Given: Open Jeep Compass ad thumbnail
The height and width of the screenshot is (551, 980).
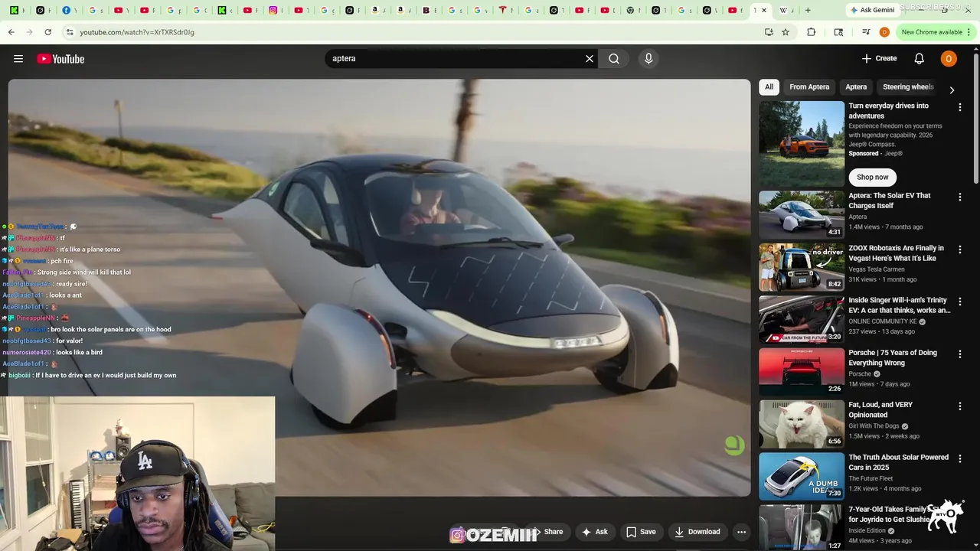Looking at the screenshot, I should [802, 143].
